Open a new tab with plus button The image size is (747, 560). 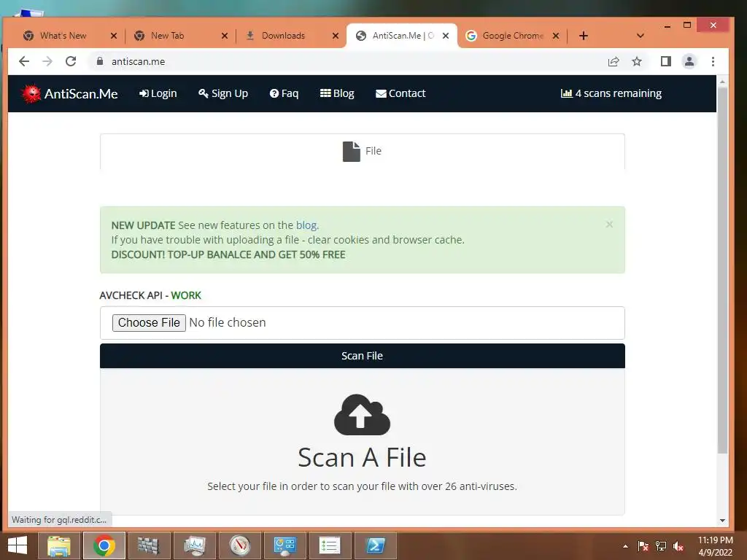(x=584, y=36)
